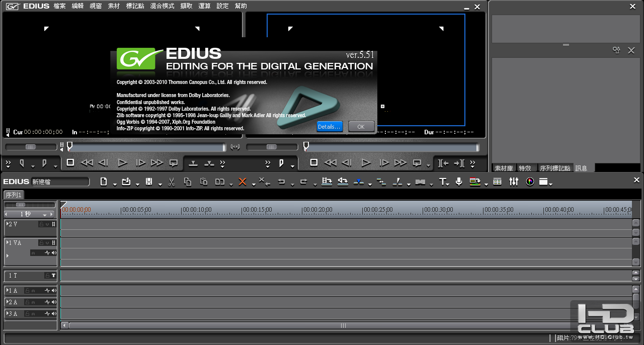Click the Copy icon in timeline toolbar

click(x=188, y=182)
